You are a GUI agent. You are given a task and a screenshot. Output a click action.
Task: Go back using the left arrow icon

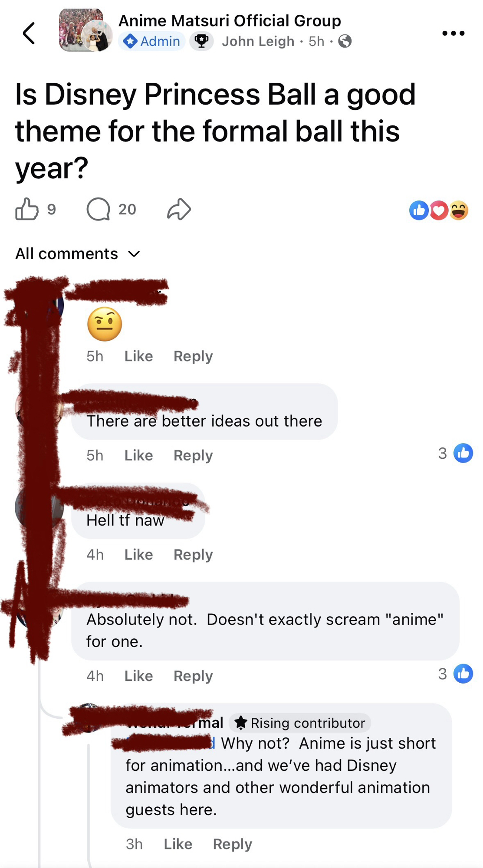[29, 33]
